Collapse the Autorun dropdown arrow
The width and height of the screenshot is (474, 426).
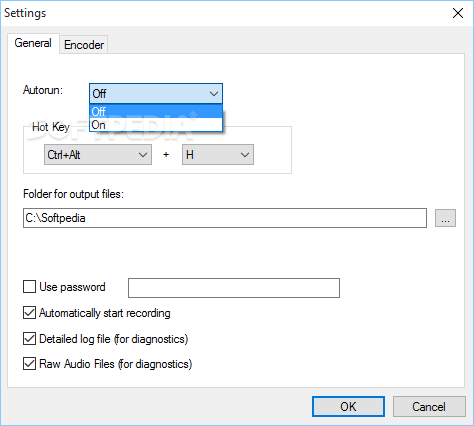[214, 94]
